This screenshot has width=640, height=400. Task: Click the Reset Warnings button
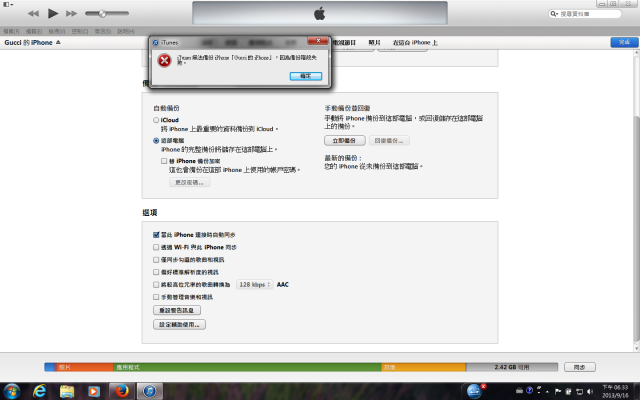(x=177, y=310)
